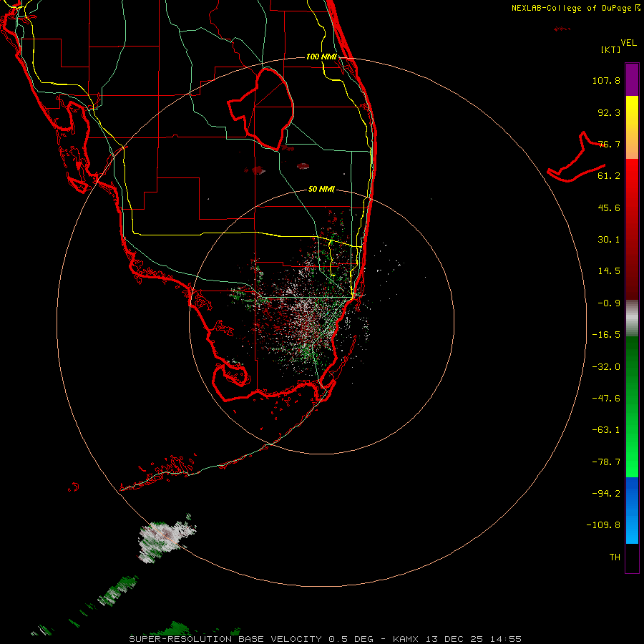Pick the gray near-zero color bar segment

click(632, 318)
